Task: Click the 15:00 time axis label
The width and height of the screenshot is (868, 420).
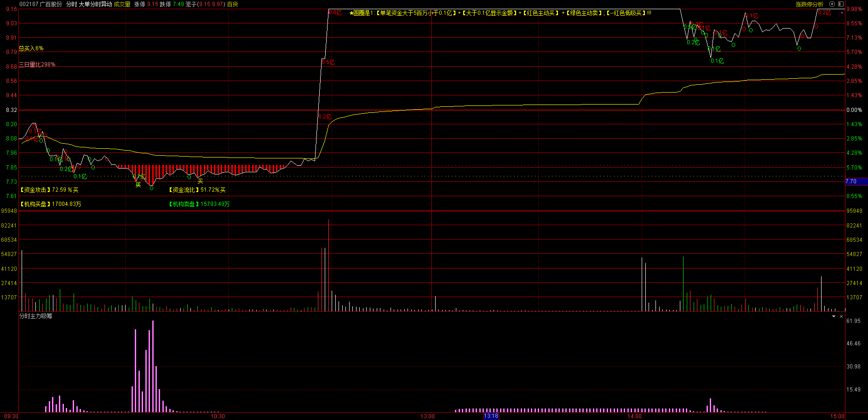Action: pyautogui.click(x=838, y=416)
